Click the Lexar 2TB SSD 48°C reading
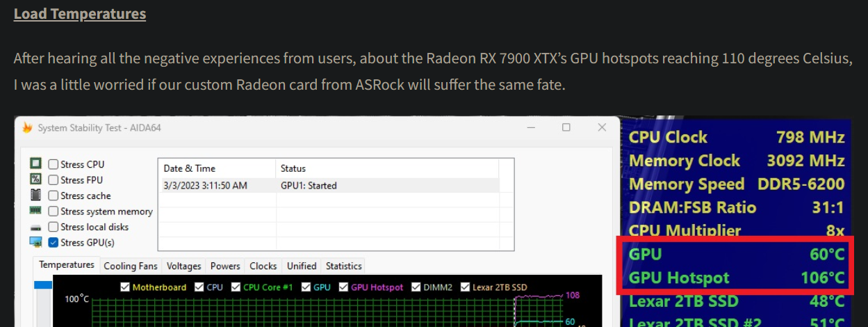The width and height of the screenshot is (868, 327). coord(737,301)
